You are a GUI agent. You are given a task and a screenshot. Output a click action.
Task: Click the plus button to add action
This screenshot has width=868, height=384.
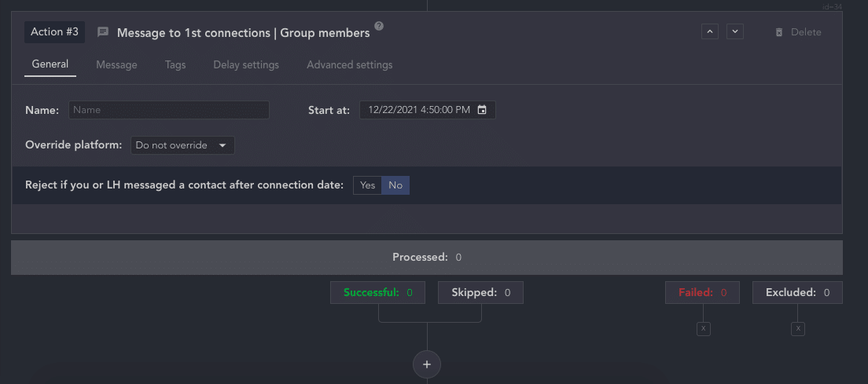pyautogui.click(x=427, y=364)
